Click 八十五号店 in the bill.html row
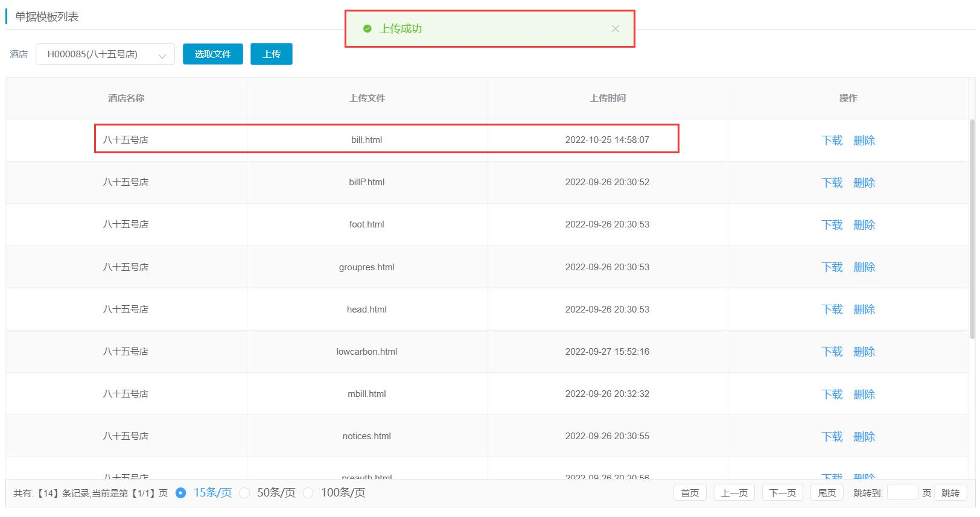 126,140
